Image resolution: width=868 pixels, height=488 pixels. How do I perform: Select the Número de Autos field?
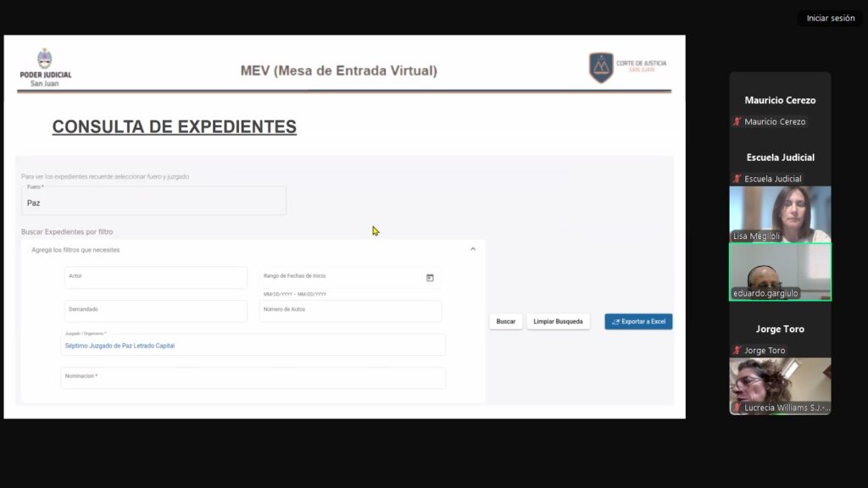pos(350,311)
